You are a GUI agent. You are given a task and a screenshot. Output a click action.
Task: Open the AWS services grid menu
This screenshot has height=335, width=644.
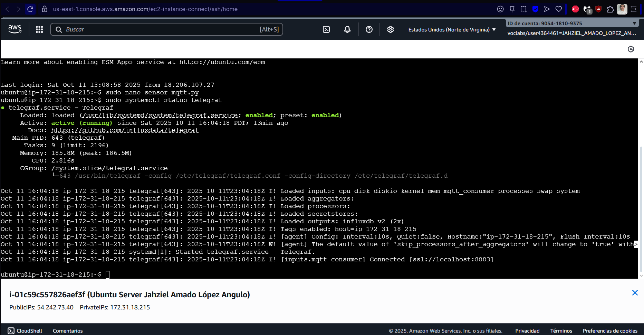39,29
